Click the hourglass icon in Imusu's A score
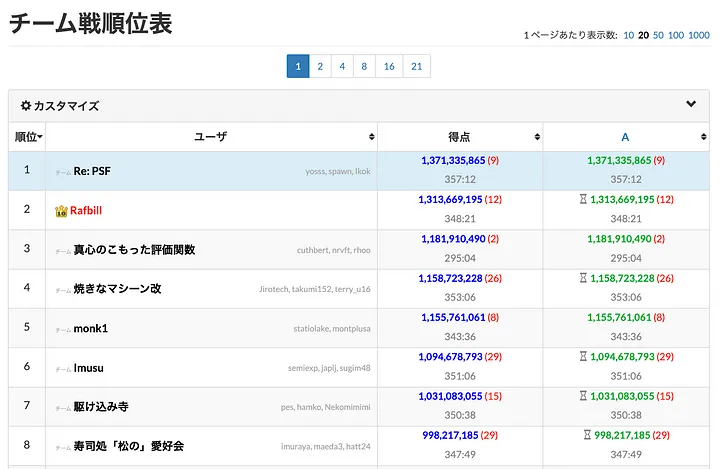 (584, 357)
